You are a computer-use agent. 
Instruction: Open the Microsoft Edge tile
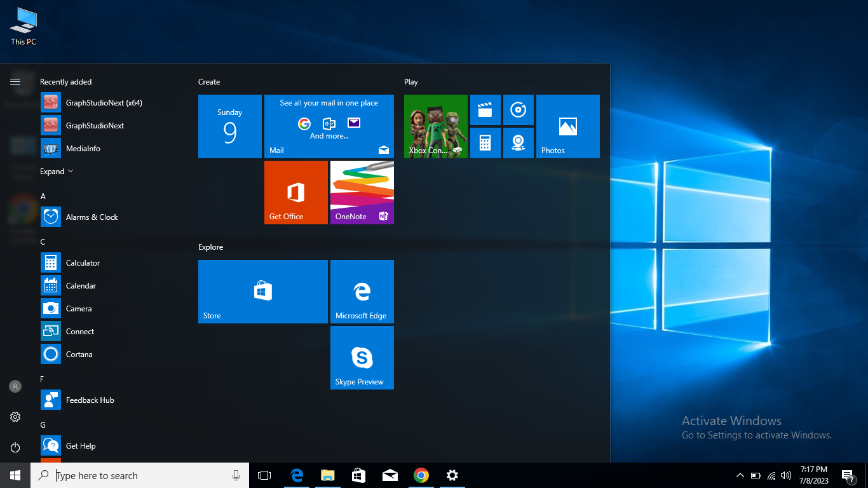pos(362,292)
